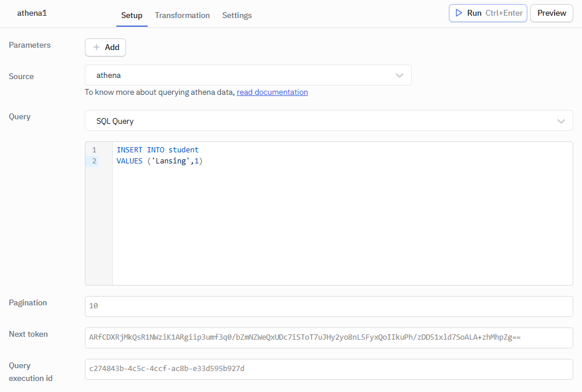Click inside the Next token field
Screen dimensions: 582x392
329,337
